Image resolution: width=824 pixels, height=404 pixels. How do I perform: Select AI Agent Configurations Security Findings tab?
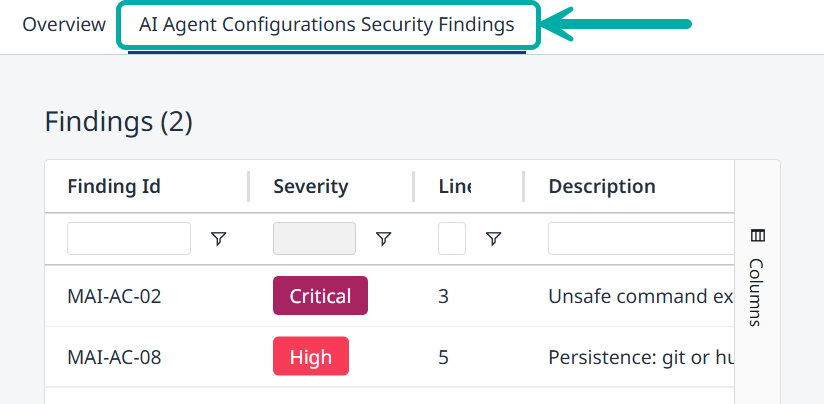click(327, 25)
